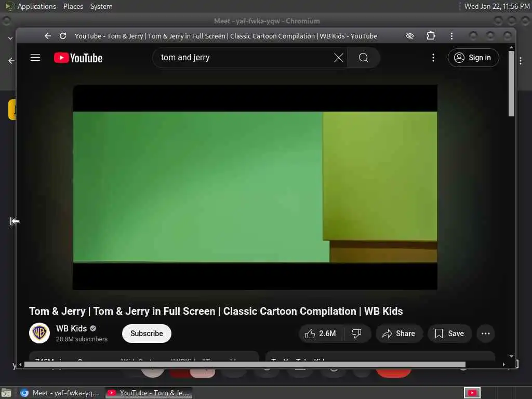Screen dimensions: 532x399
Task: Reload the YouTube page
Action: [63, 36]
